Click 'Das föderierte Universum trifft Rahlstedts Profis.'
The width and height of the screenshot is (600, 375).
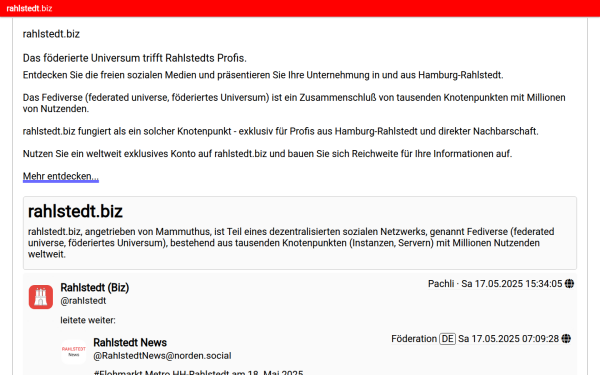tap(135, 58)
